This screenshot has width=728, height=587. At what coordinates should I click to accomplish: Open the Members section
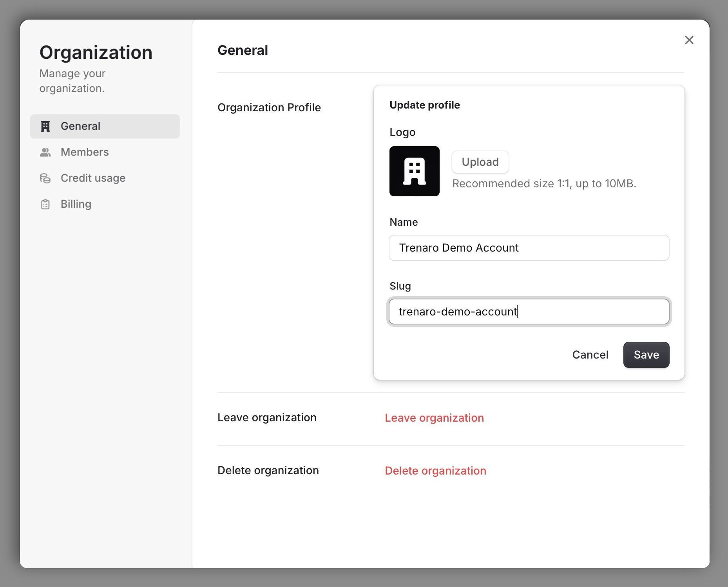[85, 152]
